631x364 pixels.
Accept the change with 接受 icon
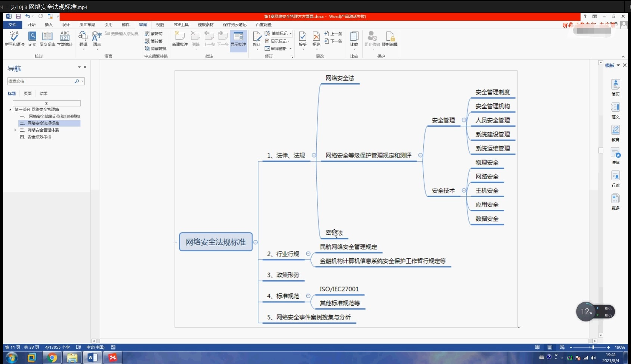pos(303,37)
